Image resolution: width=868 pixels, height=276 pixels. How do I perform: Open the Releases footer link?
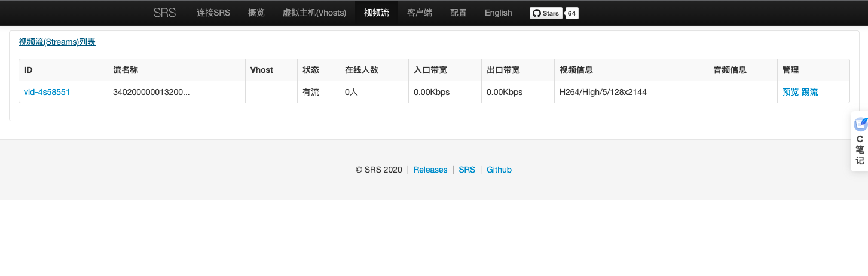click(x=430, y=170)
